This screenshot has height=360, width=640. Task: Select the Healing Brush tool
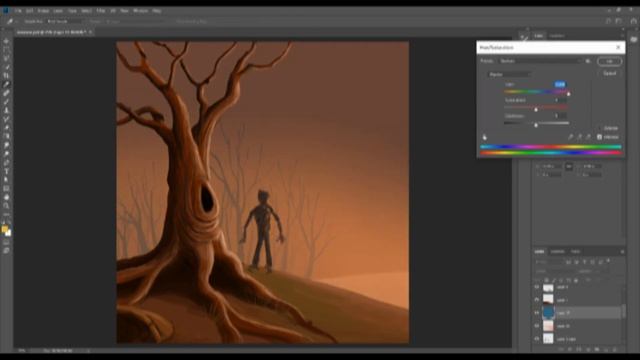[6, 93]
